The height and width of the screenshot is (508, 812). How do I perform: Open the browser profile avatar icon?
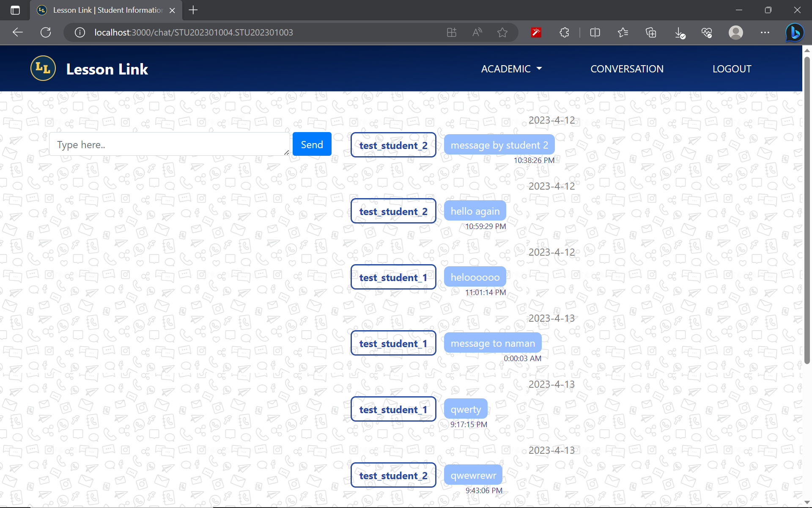(735, 32)
